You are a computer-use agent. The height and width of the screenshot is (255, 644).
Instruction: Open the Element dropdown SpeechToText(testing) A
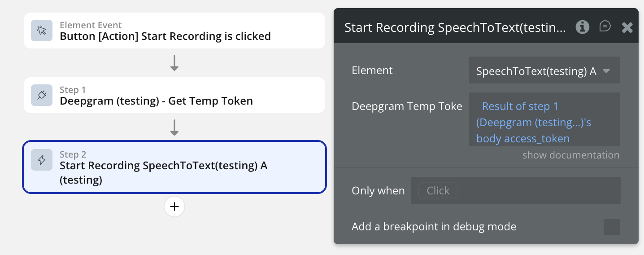point(536,71)
